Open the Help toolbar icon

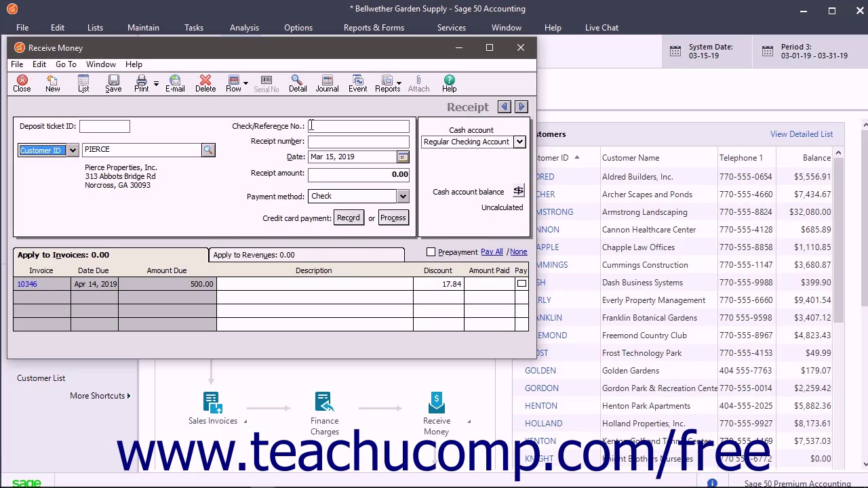(x=449, y=83)
